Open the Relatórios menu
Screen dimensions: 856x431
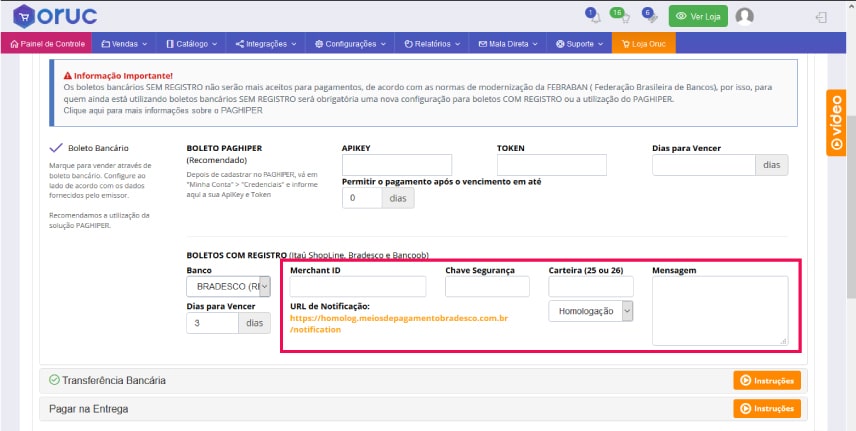tap(432, 44)
